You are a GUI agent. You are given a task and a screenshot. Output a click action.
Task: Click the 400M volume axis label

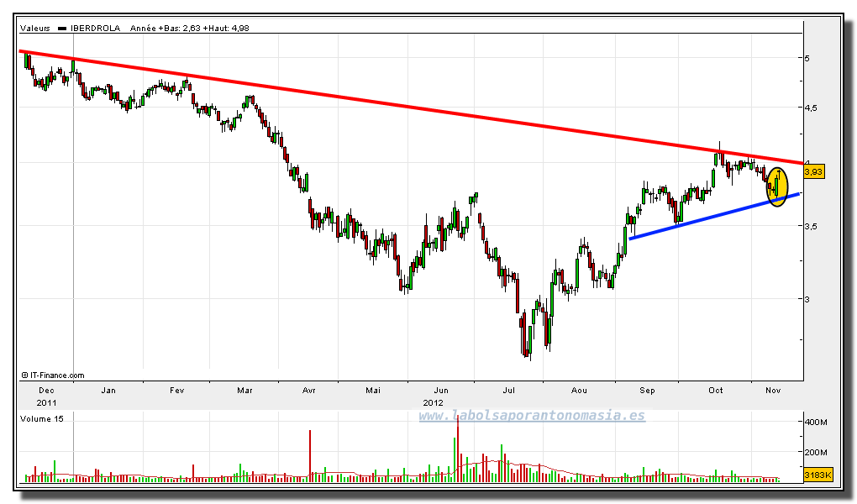816,422
